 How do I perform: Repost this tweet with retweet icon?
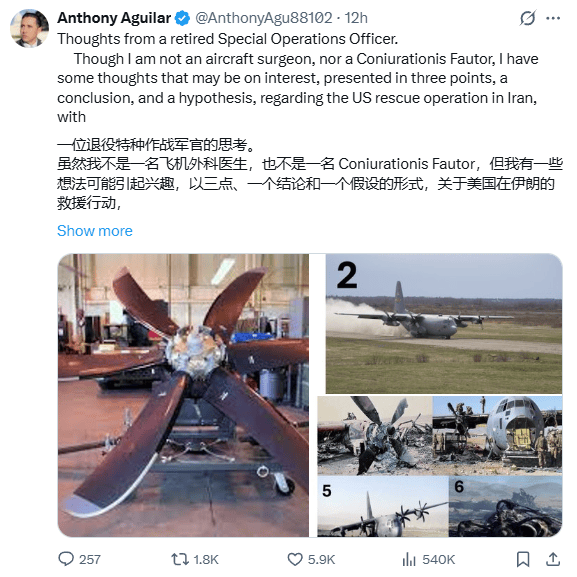(x=180, y=559)
